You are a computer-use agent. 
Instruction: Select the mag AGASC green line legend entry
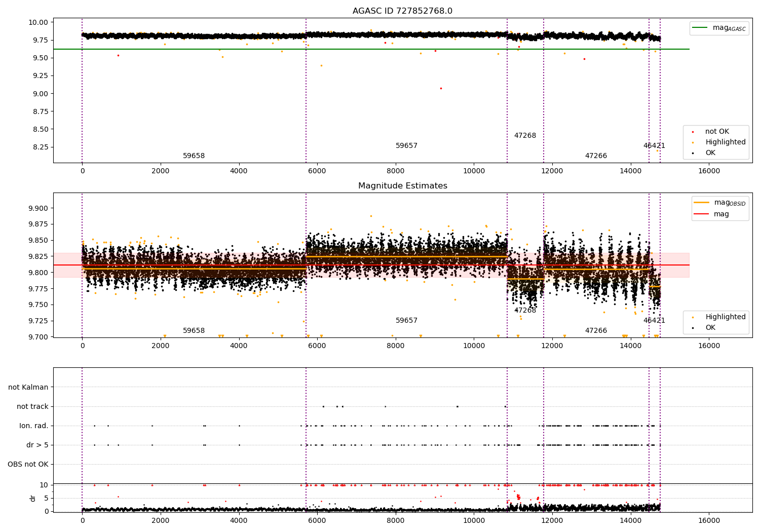click(719, 28)
